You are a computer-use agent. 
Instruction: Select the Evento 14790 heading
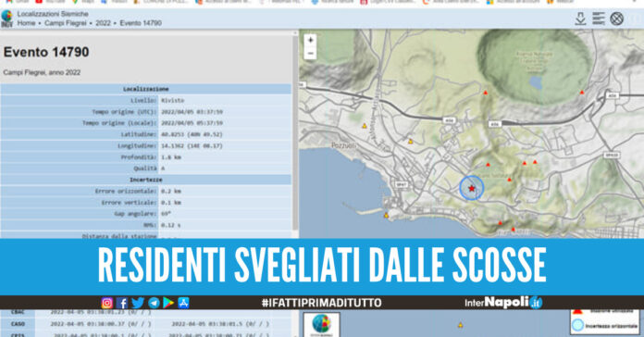click(46, 52)
